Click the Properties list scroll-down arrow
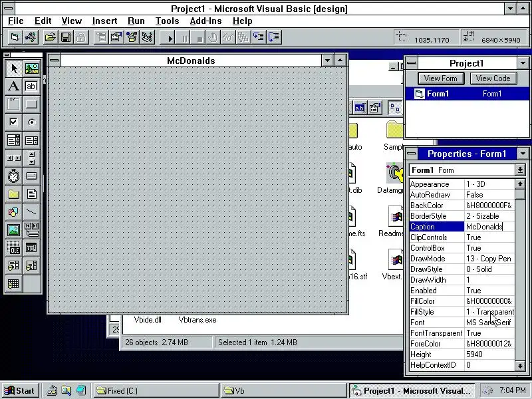Screen dimensions: 532x399 520,365
